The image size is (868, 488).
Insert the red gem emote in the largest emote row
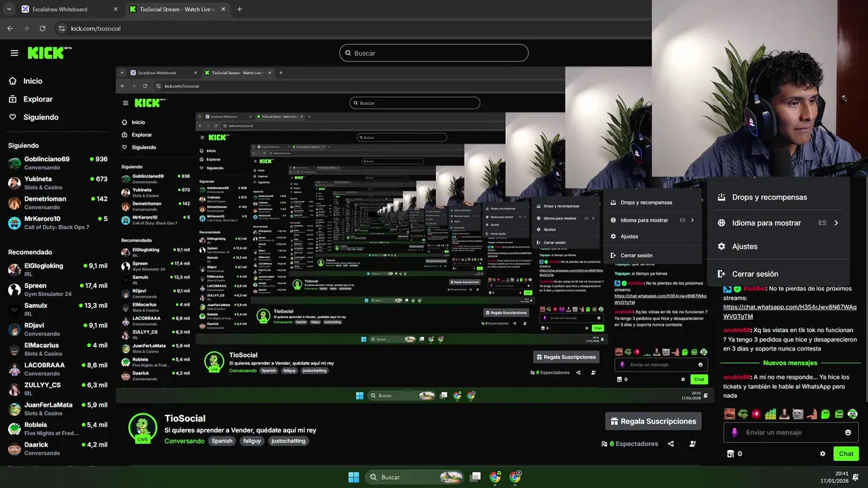[756, 414]
